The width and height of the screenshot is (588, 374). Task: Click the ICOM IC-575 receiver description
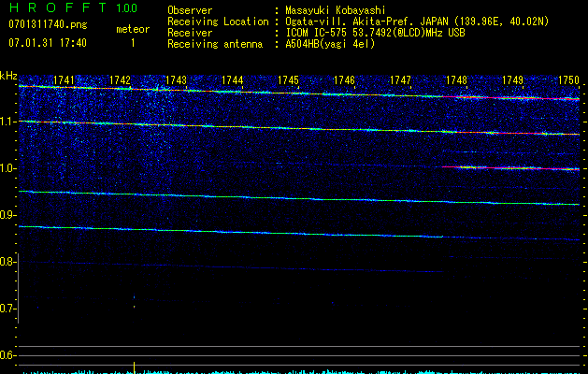[x=375, y=33]
